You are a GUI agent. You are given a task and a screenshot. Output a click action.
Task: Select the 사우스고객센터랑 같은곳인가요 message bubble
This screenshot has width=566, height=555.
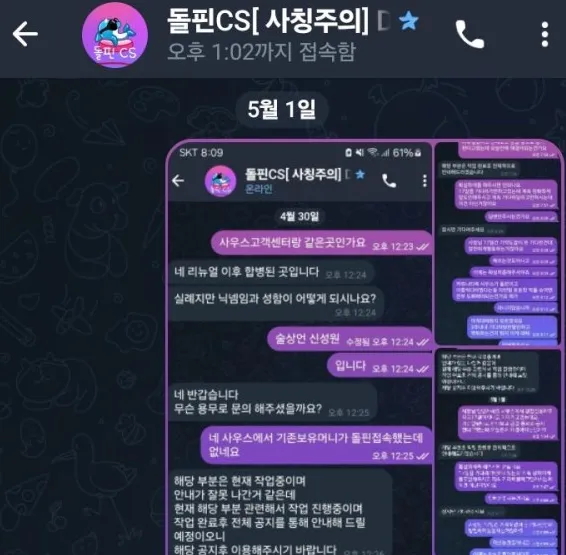click(x=321, y=243)
